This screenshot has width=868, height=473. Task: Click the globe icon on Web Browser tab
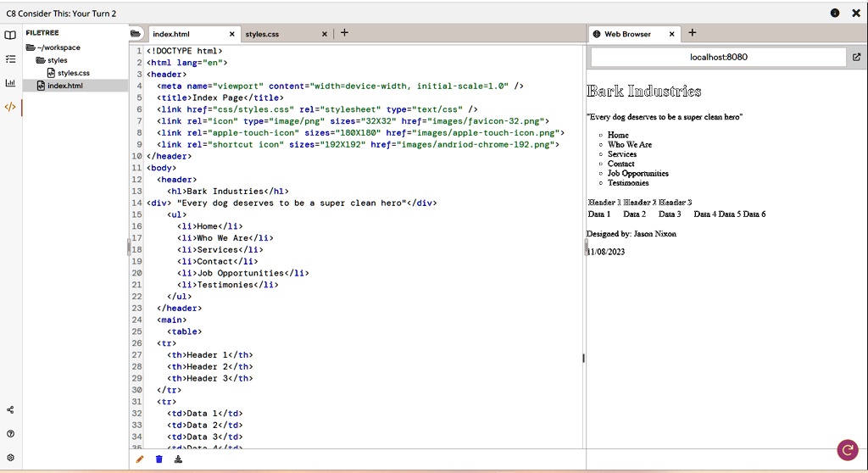pos(597,35)
